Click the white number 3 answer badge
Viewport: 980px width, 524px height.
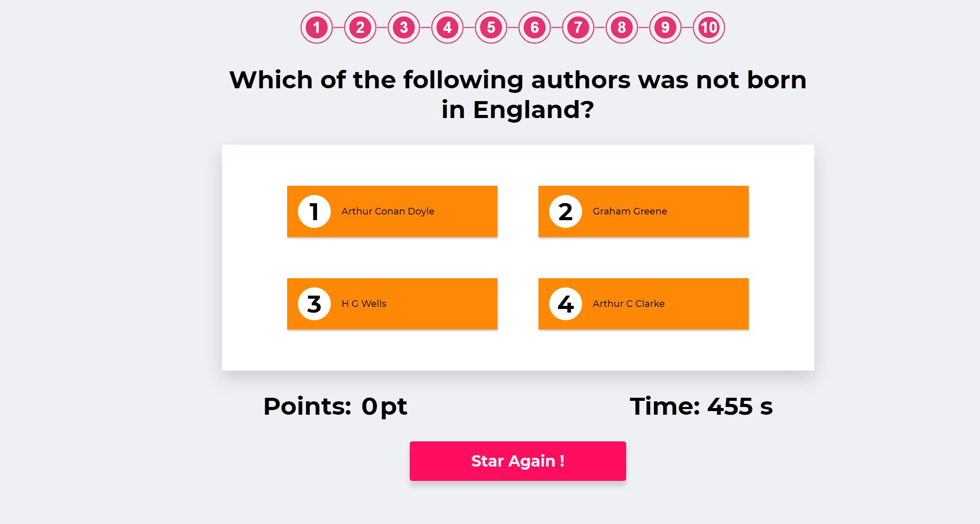tap(314, 304)
